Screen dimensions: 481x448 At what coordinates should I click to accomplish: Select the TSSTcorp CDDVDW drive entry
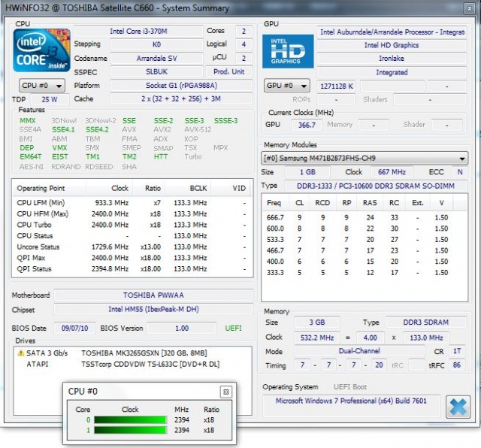(x=132, y=365)
